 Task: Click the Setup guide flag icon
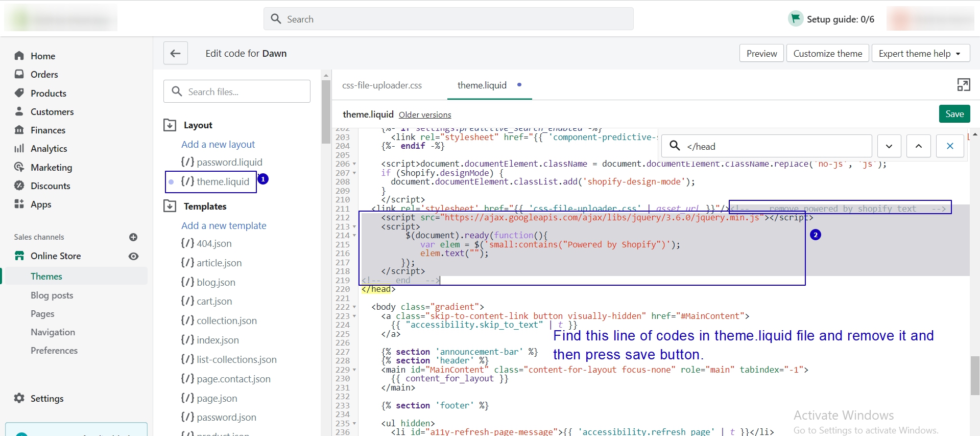click(795, 19)
